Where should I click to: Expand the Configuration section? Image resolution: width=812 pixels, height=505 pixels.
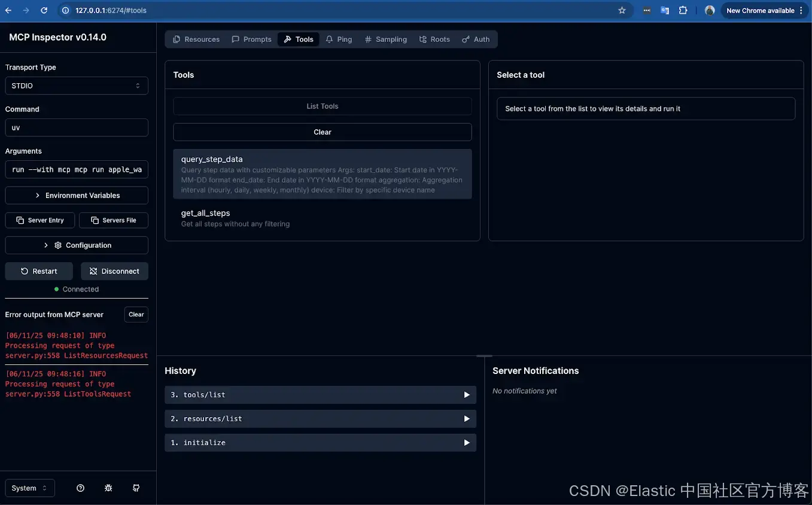[x=77, y=245]
